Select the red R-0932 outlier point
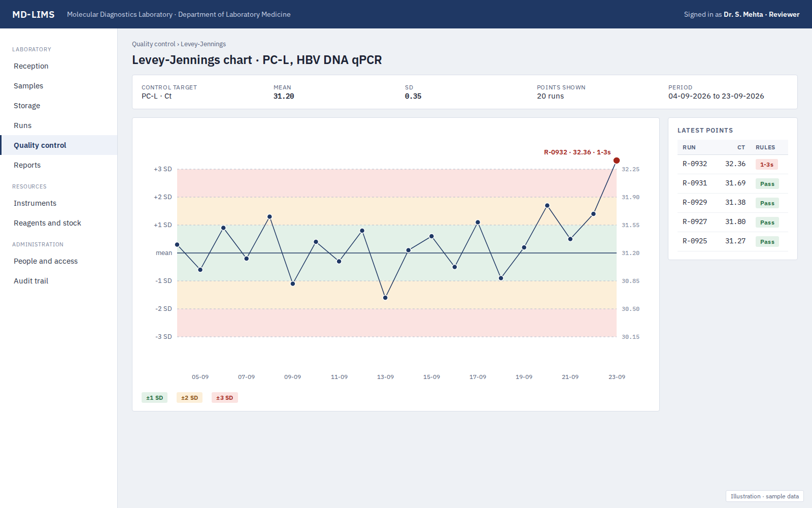Viewport: 812px width, 508px height. (617, 161)
